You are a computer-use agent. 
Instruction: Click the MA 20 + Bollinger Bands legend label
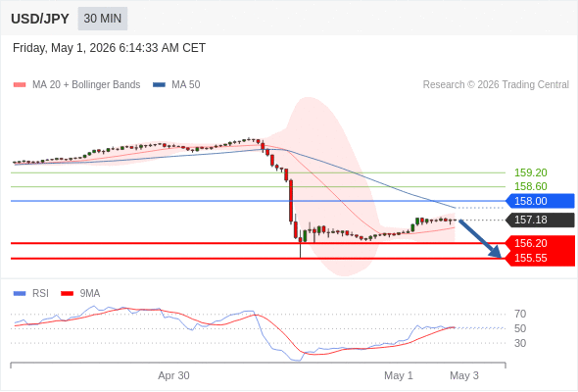(x=86, y=85)
